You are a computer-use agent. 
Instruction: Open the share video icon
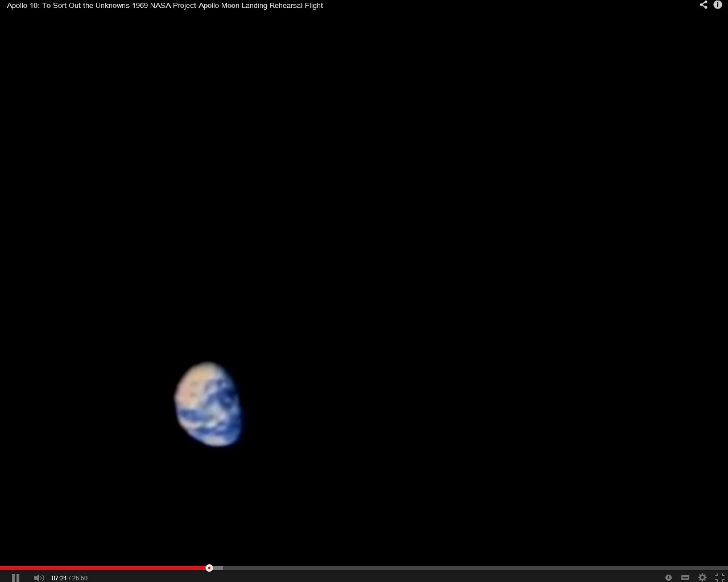tap(704, 5)
